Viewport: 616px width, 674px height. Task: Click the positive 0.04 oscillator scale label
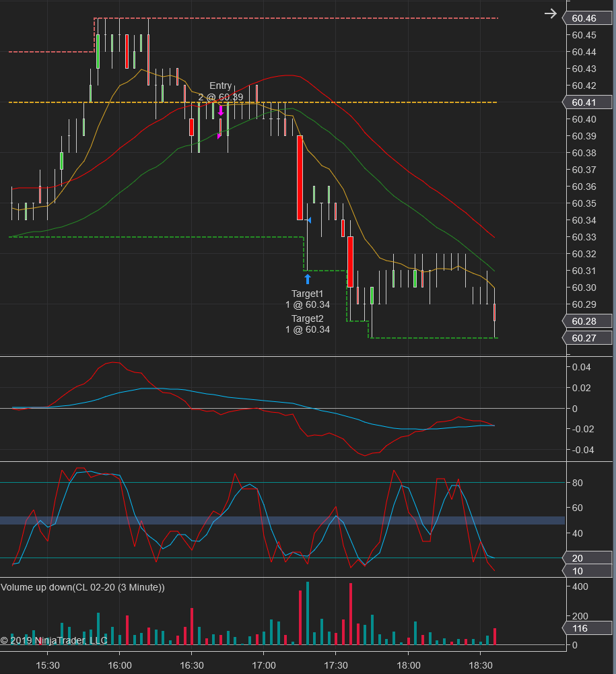pyautogui.click(x=581, y=367)
